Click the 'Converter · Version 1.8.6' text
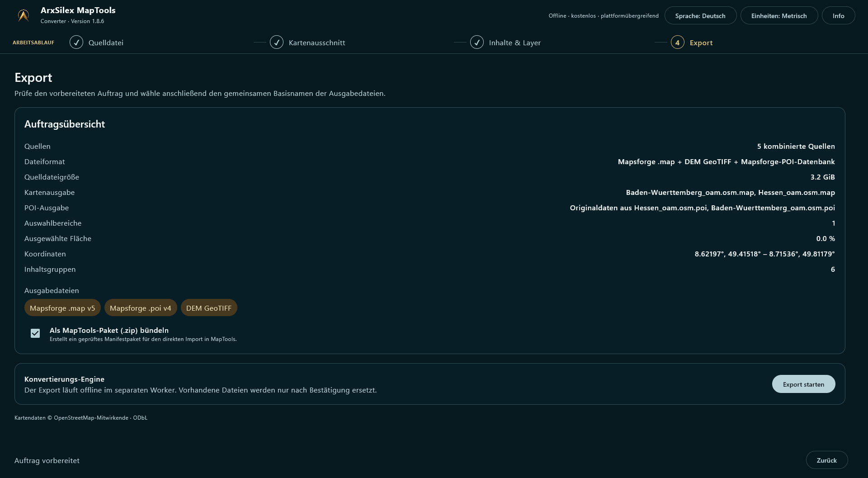 [72, 21]
